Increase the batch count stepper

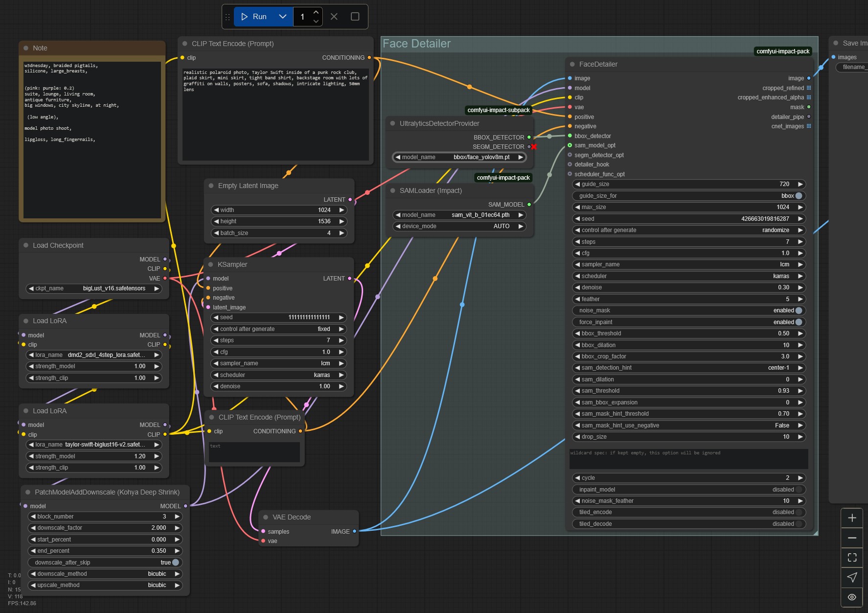(x=316, y=12)
